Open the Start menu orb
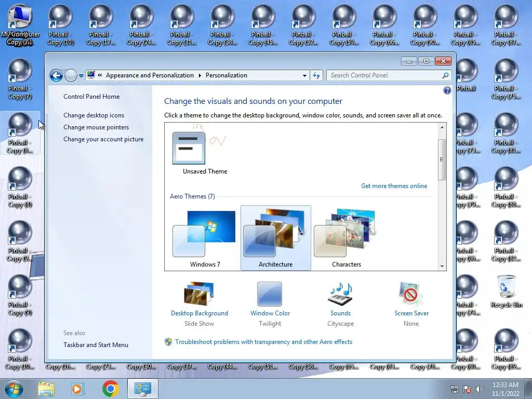Screen dimensions: 532x399 tap(14, 389)
